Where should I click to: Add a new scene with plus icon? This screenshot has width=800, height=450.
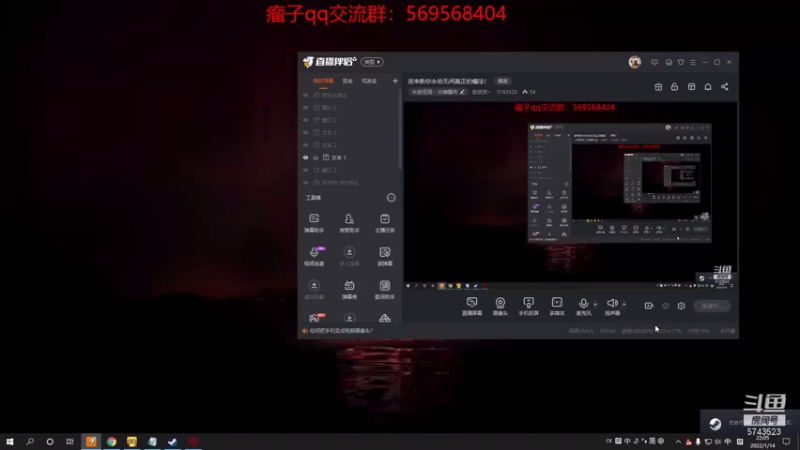(x=395, y=81)
